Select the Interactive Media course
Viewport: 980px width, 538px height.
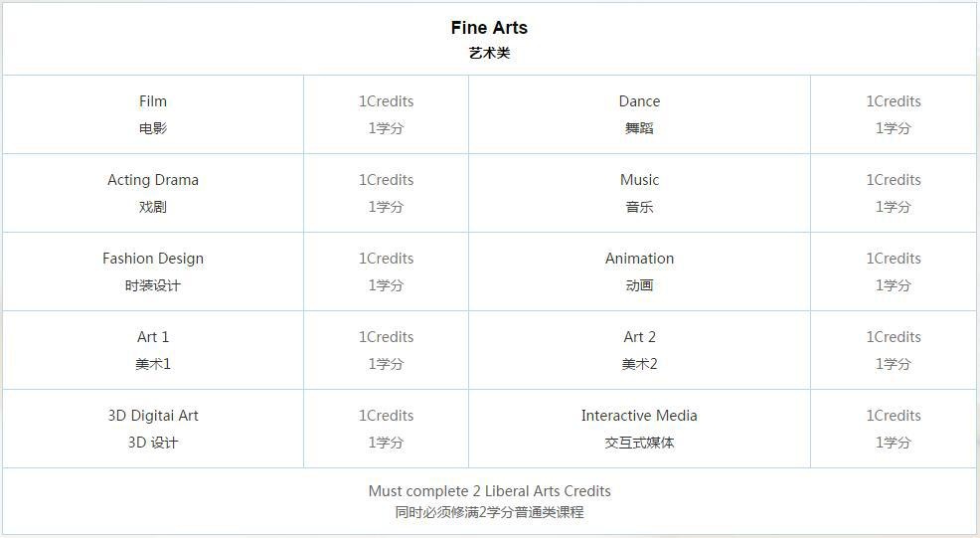tap(639, 429)
